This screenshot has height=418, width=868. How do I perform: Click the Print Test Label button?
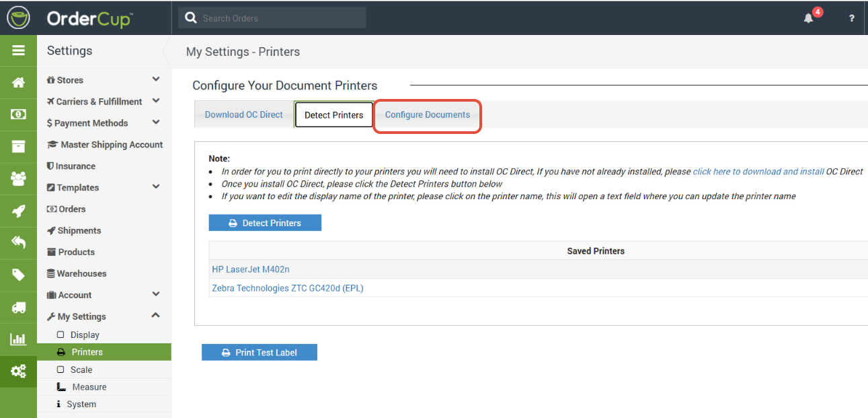point(260,352)
